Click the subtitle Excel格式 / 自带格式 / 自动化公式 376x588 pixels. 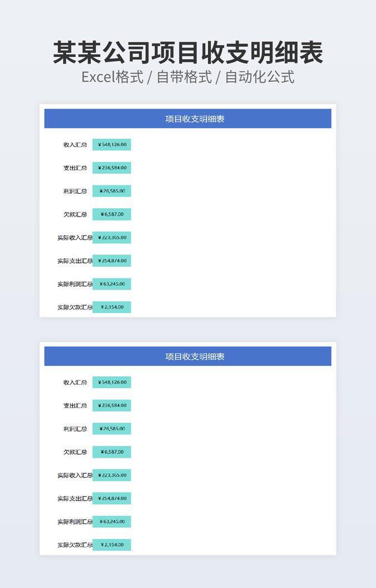[x=188, y=77]
